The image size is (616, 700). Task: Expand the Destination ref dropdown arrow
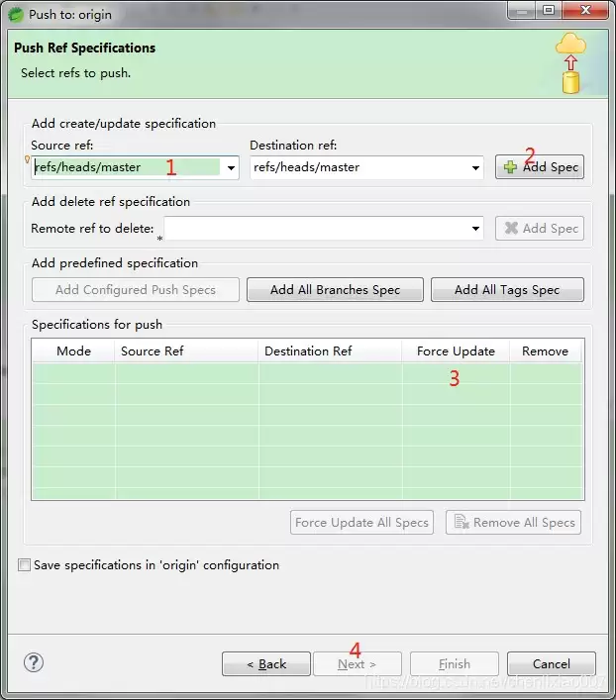475,168
